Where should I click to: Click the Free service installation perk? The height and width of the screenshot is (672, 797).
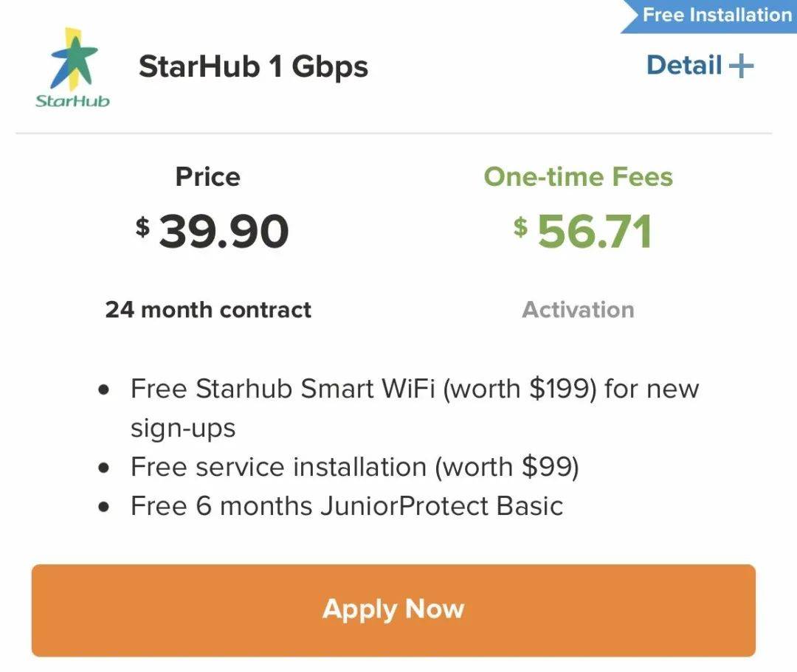coord(354,467)
